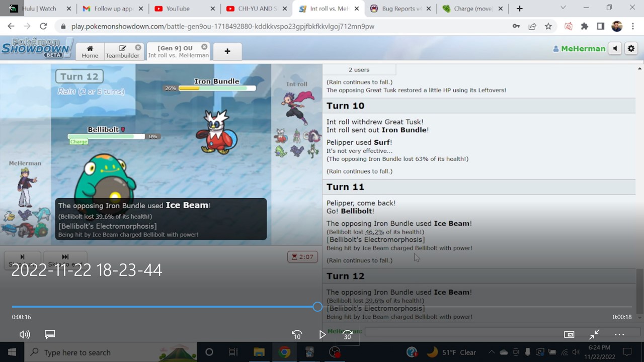Go to the Showdown Home tab

pyautogui.click(x=90, y=51)
